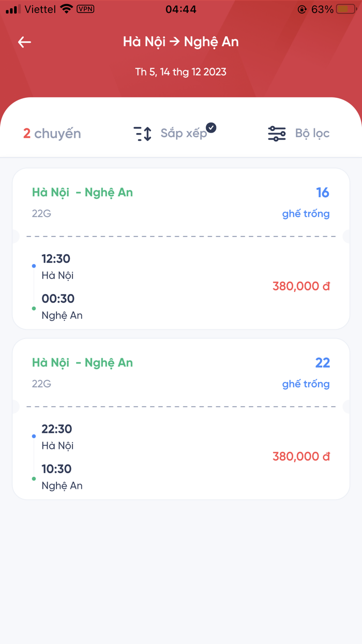Select the 380,000 đ price on first trip

coord(301,286)
